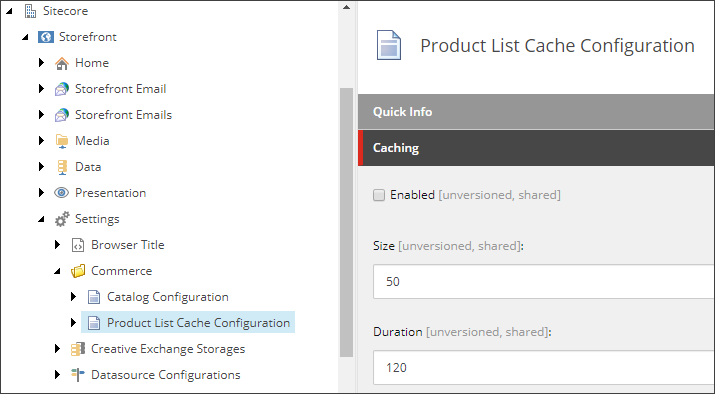Screen dimensions: 715x394
Task: Click the Media folder icon
Action: [62, 141]
